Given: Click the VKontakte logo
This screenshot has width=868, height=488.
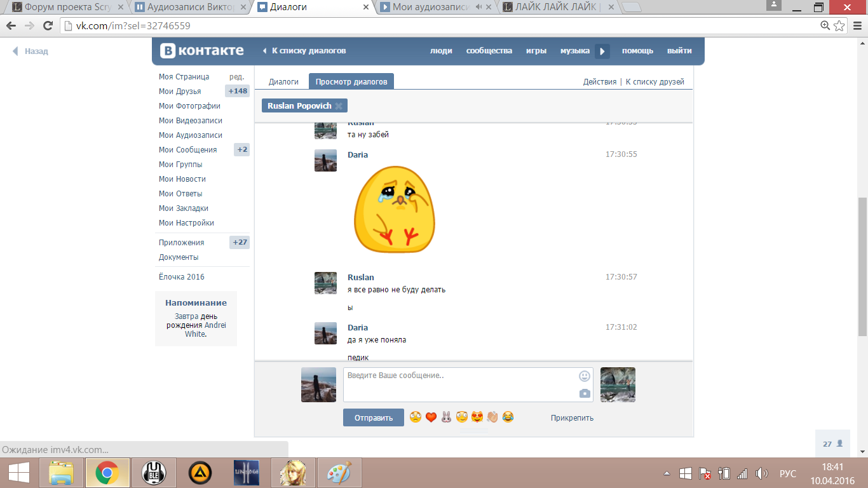Looking at the screenshot, I should pyautogui.click(x=201, y=51).
